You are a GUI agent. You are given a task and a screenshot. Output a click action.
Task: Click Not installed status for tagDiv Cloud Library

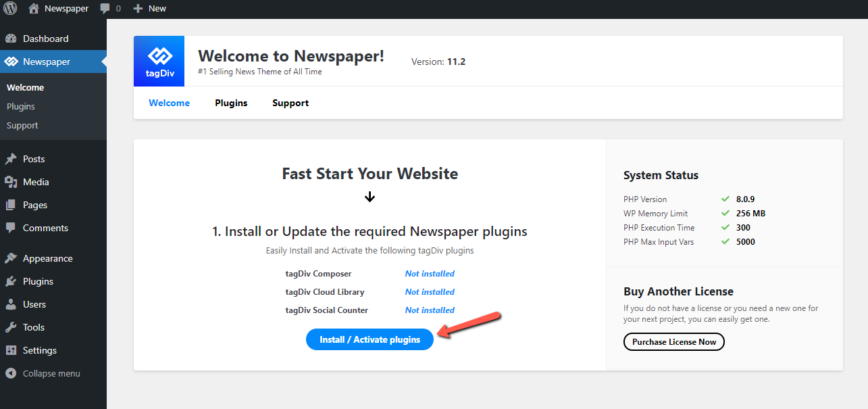430,292
